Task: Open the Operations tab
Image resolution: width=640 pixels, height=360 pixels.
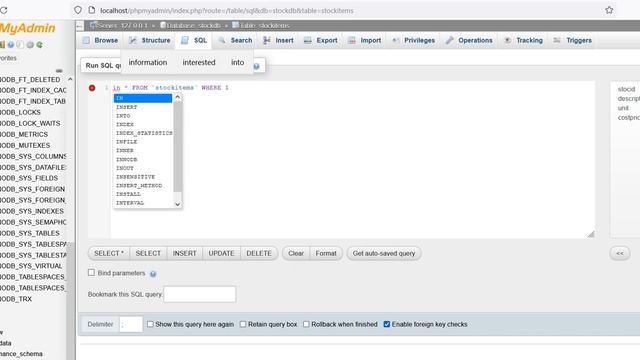Action: pyautogui.click(x=469, y=40)
